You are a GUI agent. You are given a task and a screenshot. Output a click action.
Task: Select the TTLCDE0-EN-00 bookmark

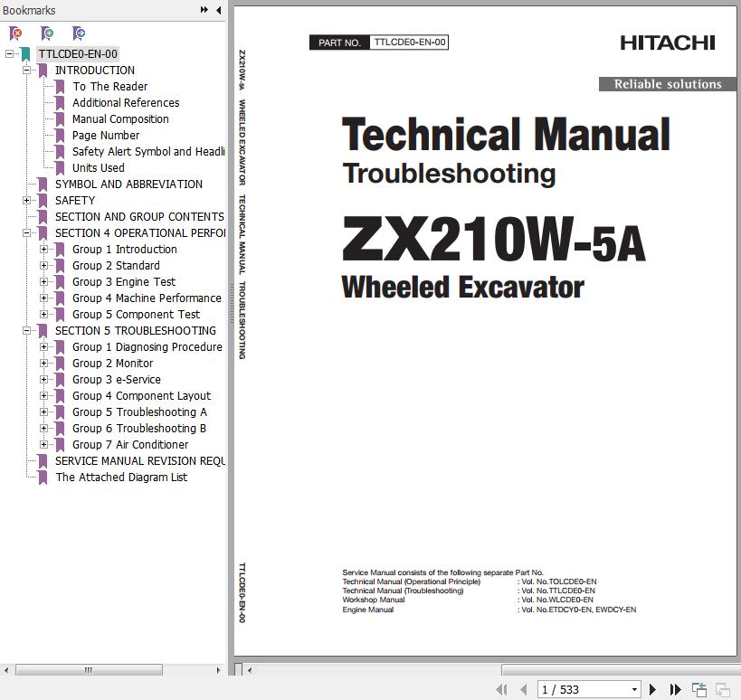tap(78, 54)
